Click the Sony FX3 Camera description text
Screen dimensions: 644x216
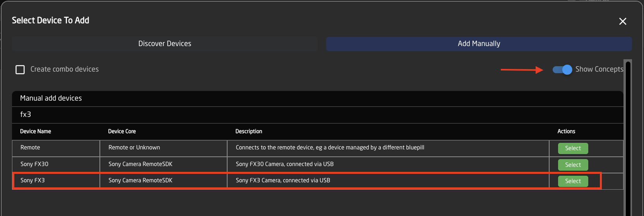pos(283,180)
